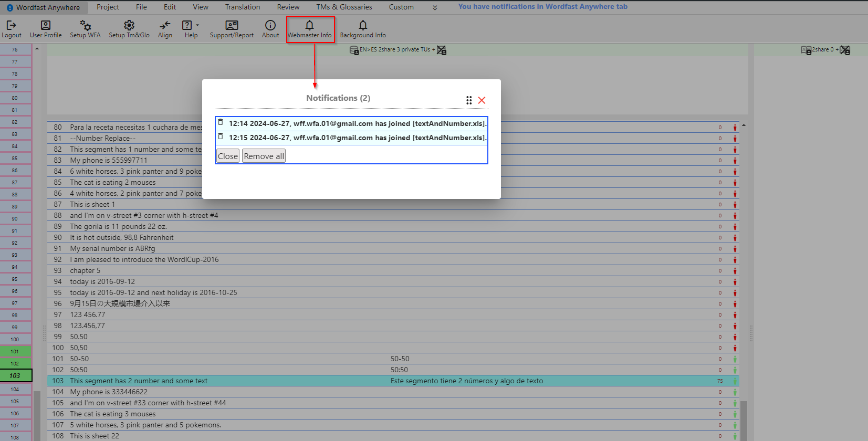Click the EN>ES TM database icon

354,50
